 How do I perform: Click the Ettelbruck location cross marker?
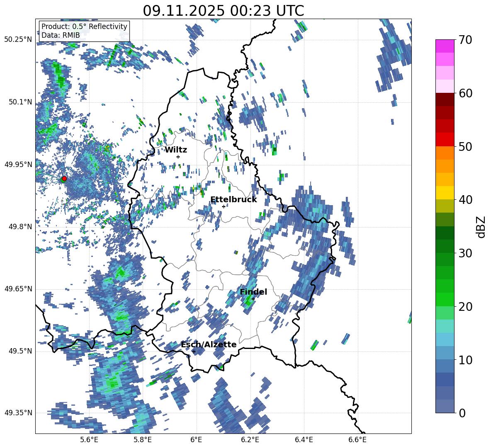[x=224, y=206]
